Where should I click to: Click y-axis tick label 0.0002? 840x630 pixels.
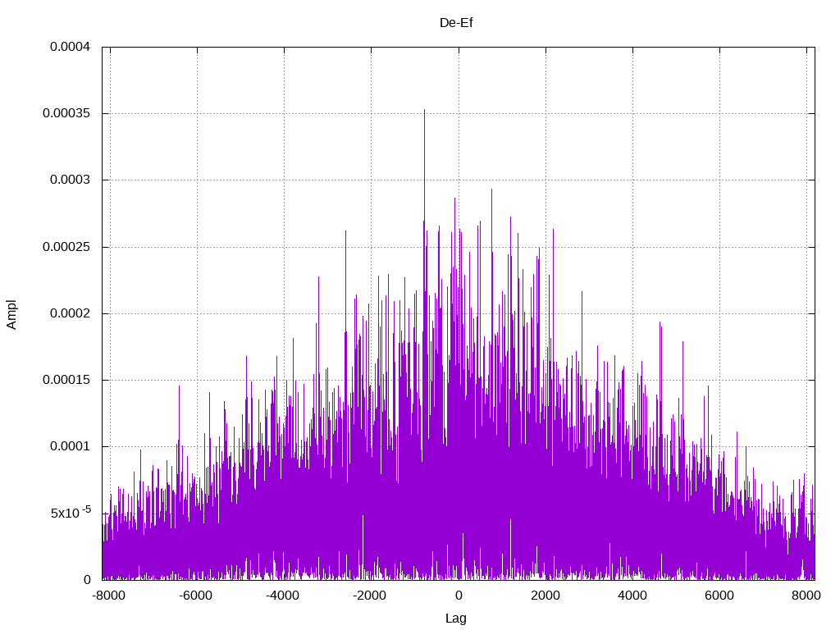71,313
